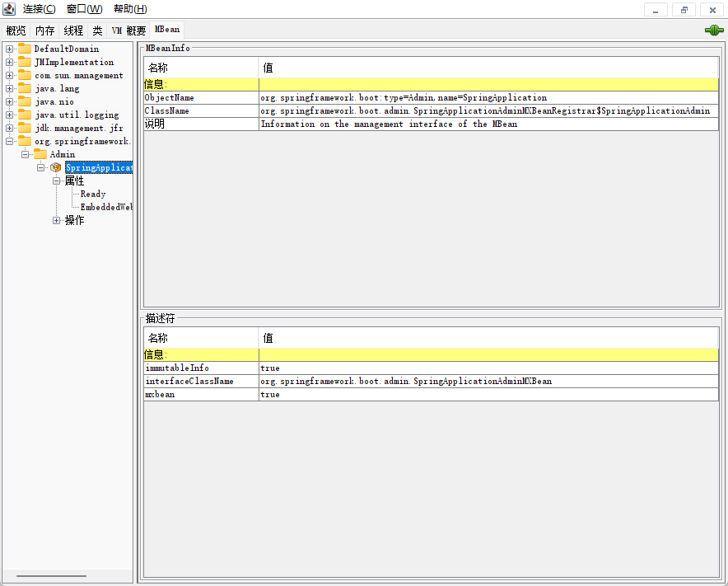Viewport: 728px width, 586px height.
Task: Click the jdk.management.jfr folder icon
Action: [x=25, y=128]
